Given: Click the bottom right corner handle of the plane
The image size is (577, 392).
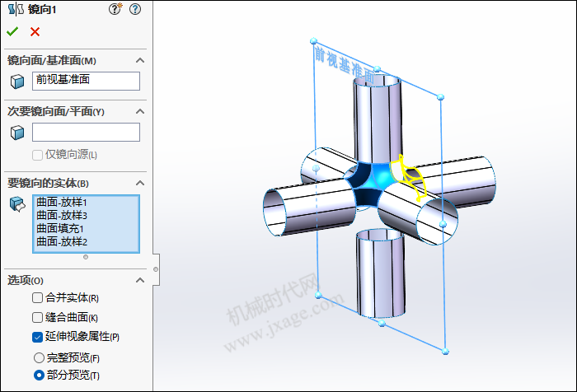Looking at the screenshot, I should coord(445,352).
